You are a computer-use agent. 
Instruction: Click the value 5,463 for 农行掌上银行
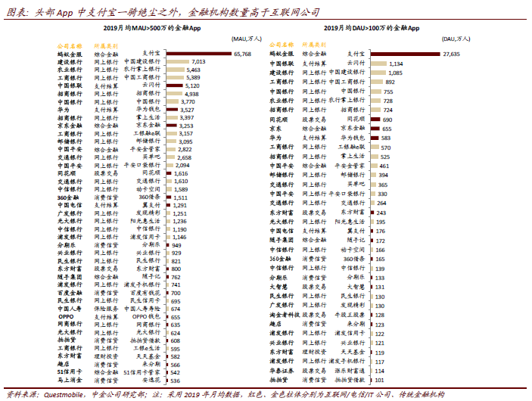(x=194, y=70)
